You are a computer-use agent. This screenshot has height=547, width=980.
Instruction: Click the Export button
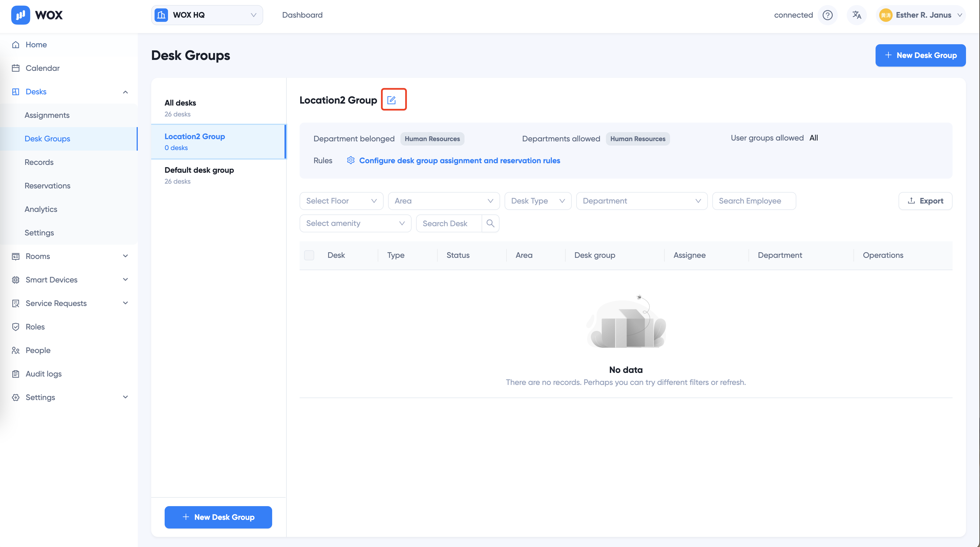coord(925,201)
